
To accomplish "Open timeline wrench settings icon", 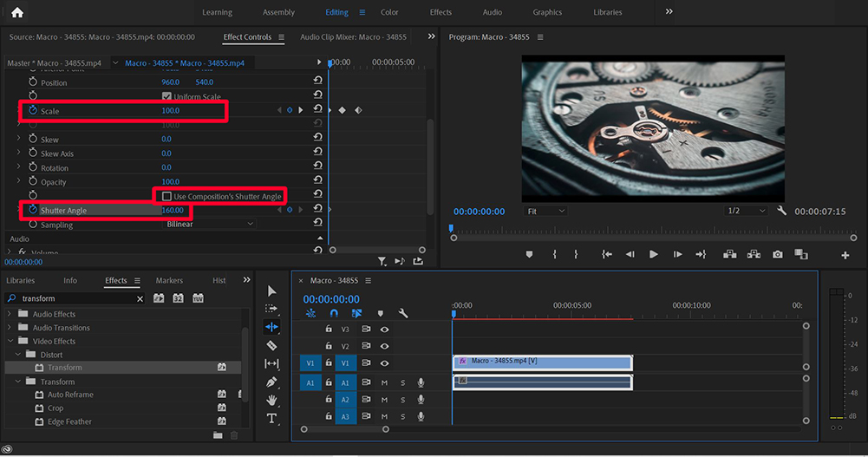I will (403, 313).
